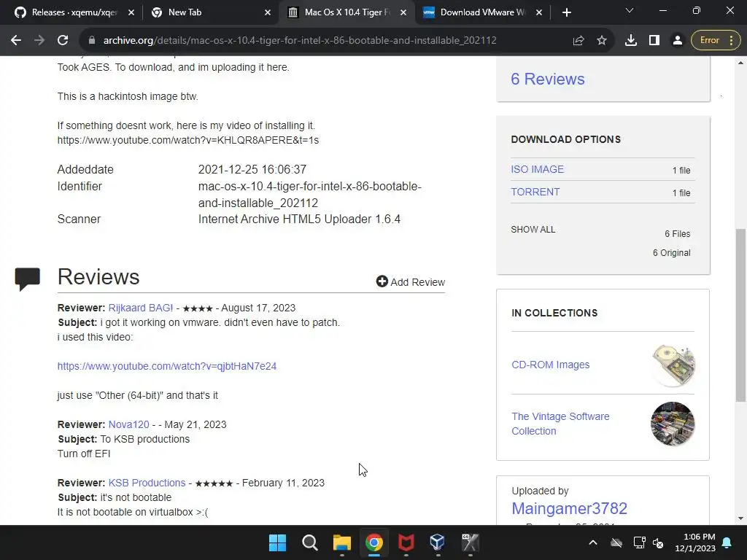This screenshot has width=747, height=560.
Task: Click the Error update button in Chrome
Action: tap(709, 41)
